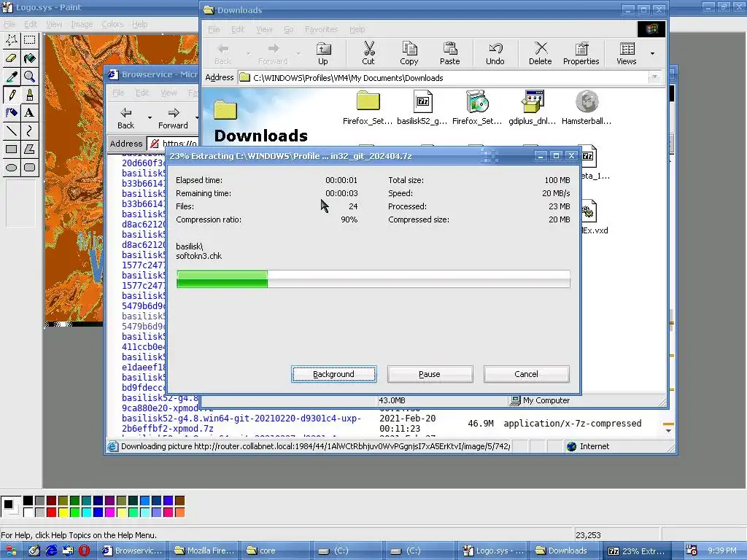Open the Windows Start button

coord(10,551)
